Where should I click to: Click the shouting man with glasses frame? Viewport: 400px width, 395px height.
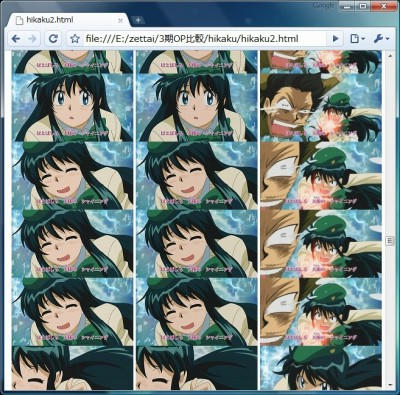point(321,108)
